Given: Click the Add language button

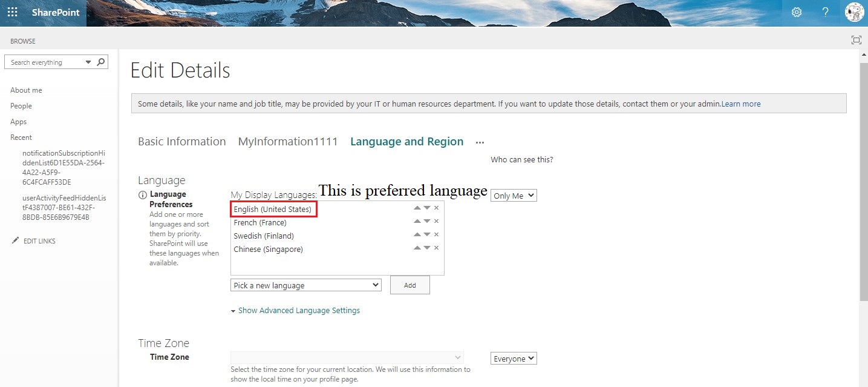Looking at the screenshot, I should 410,285.
